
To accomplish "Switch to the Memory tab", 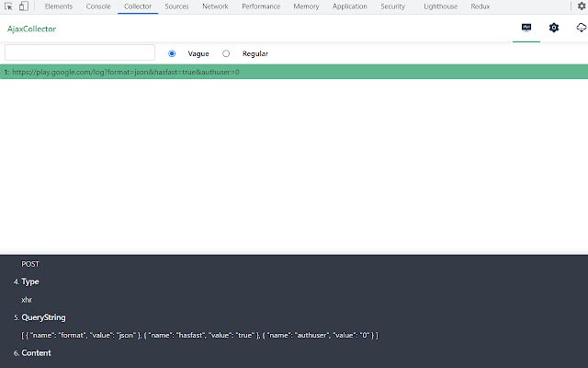I will pos(306,6).
